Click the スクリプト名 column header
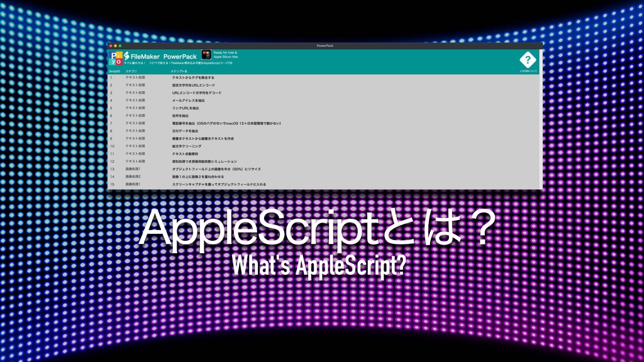This screenshot has width=644, height=362. tap(179, 72)
